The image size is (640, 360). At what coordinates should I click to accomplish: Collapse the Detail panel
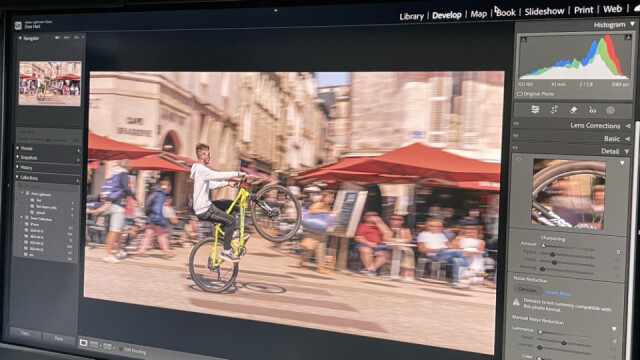627,152
